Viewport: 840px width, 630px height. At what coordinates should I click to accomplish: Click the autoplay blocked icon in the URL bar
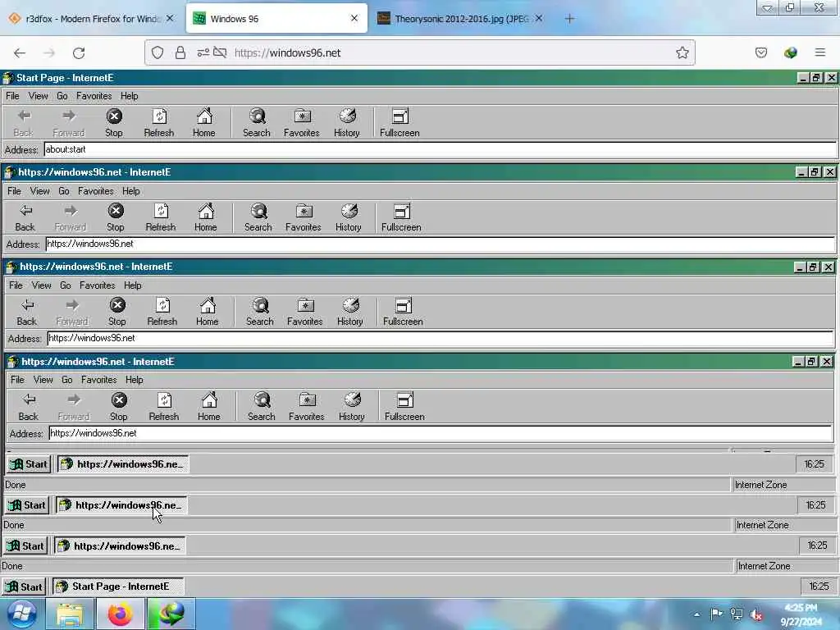tap(220, 52)
